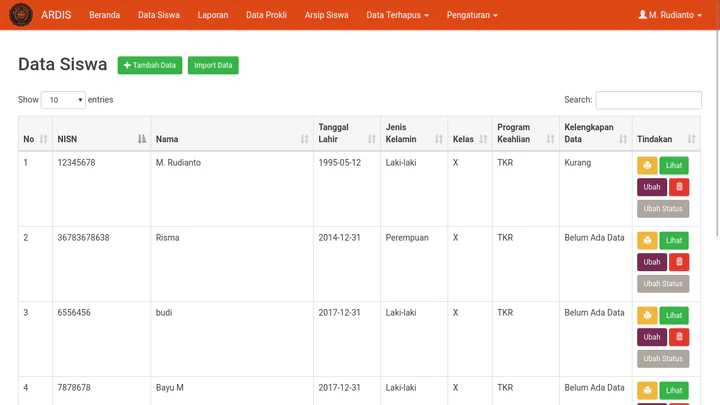The width and height of the screenshot is (720, 405).
Task: Delete the budi record
Action: coord(679,337)
